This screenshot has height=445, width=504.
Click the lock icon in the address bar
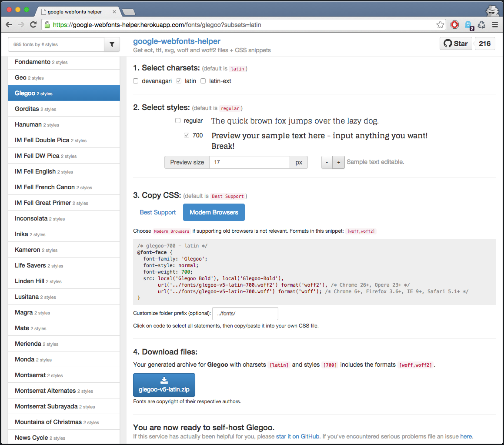47,25
